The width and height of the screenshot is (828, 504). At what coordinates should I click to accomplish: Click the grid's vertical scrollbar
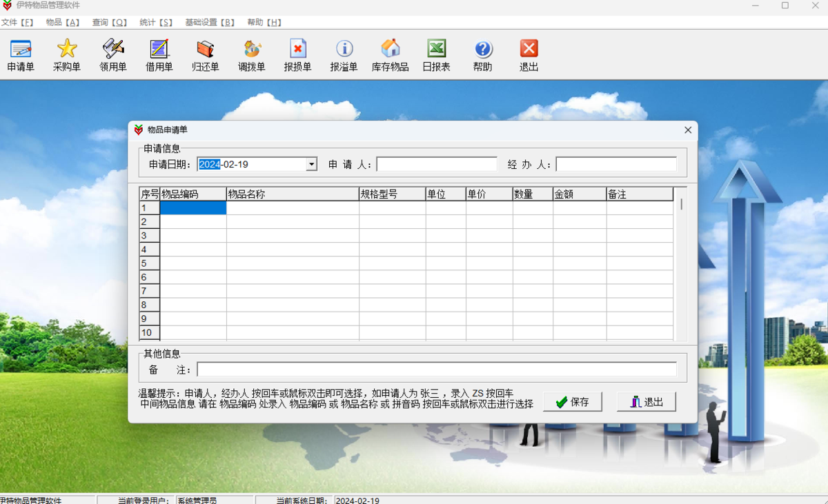(x=680, y=262)
